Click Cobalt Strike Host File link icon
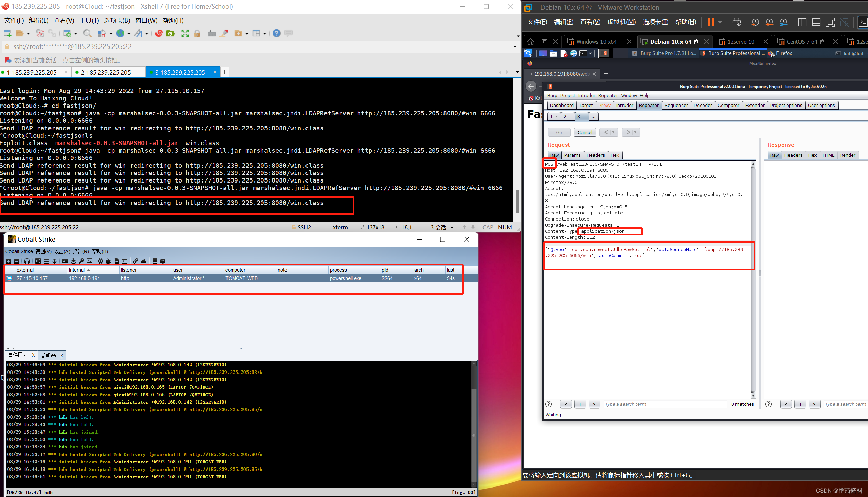This screenshot has height=497, width=868. click(135, 261)
